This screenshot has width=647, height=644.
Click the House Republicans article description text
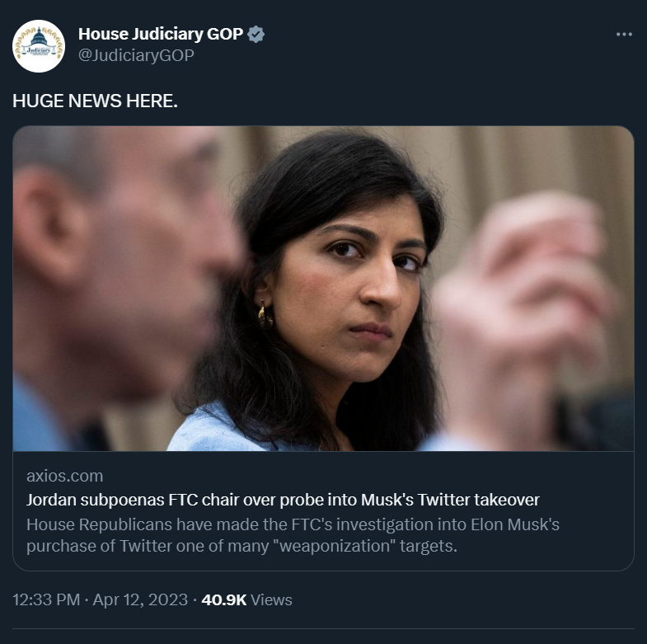pos(293,535)
